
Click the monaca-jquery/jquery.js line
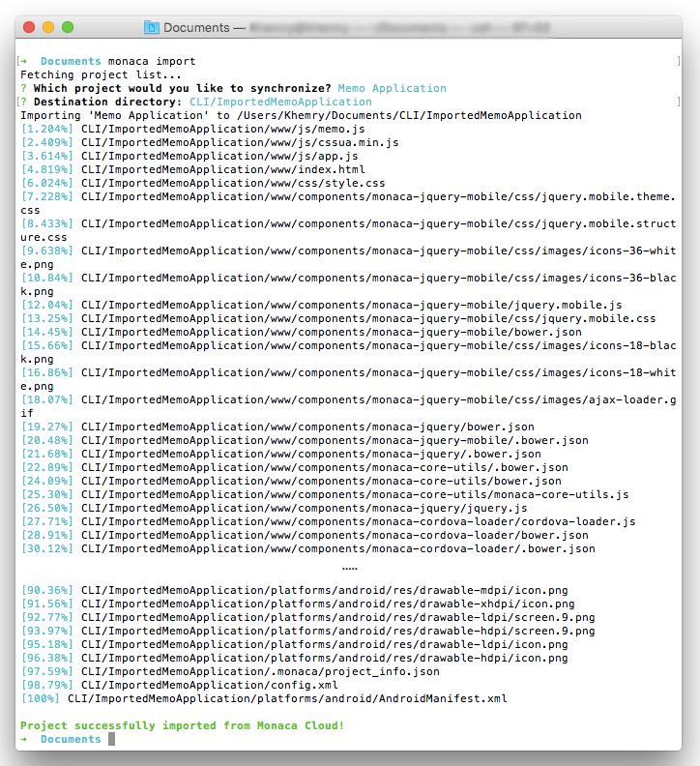point(274,508)
